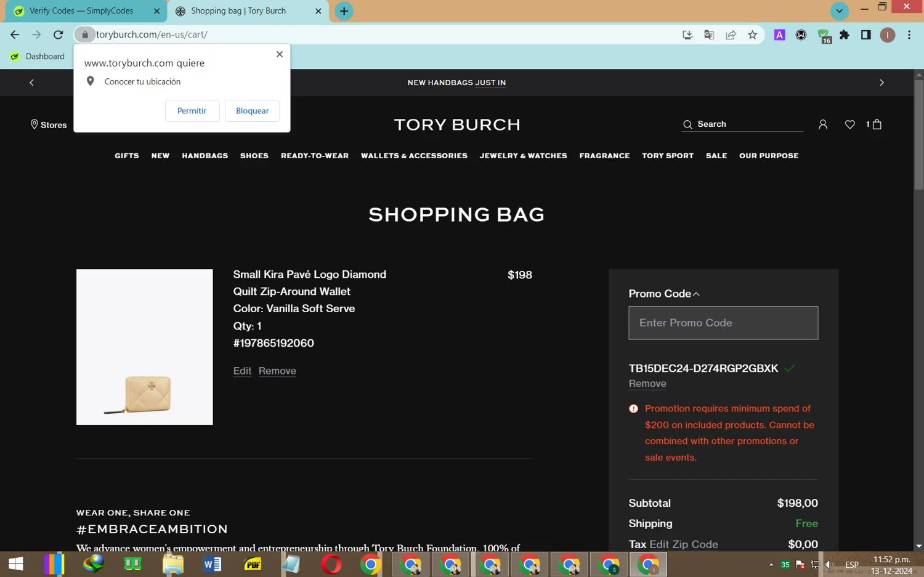Open tab search dropdown arrow

point(839,11)
